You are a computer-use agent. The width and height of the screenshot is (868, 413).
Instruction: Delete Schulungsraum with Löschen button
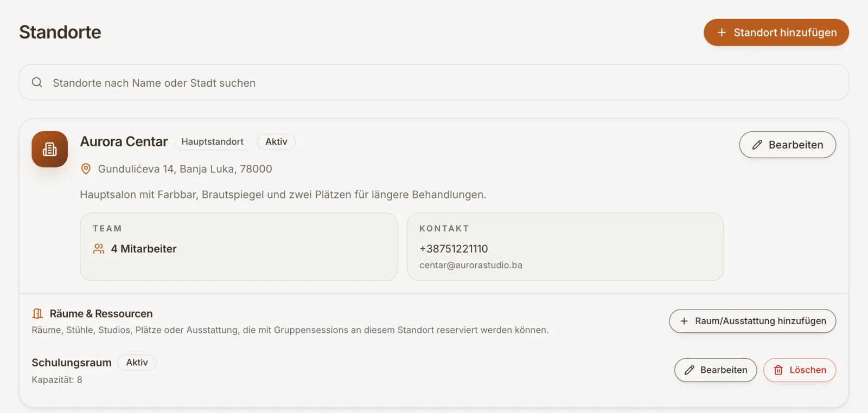tap(800, 370)
